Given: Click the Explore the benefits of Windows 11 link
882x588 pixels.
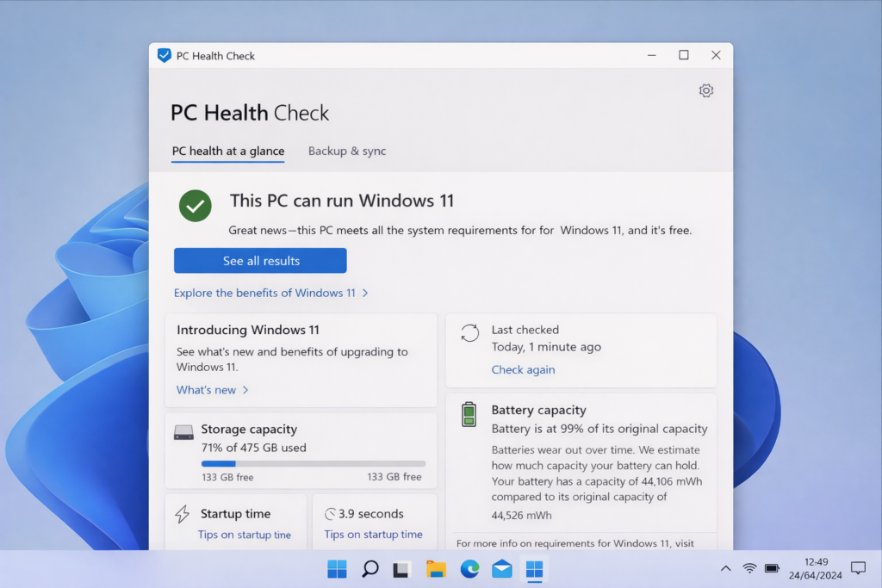Looking at the screenshot, I should coord(265,293).
